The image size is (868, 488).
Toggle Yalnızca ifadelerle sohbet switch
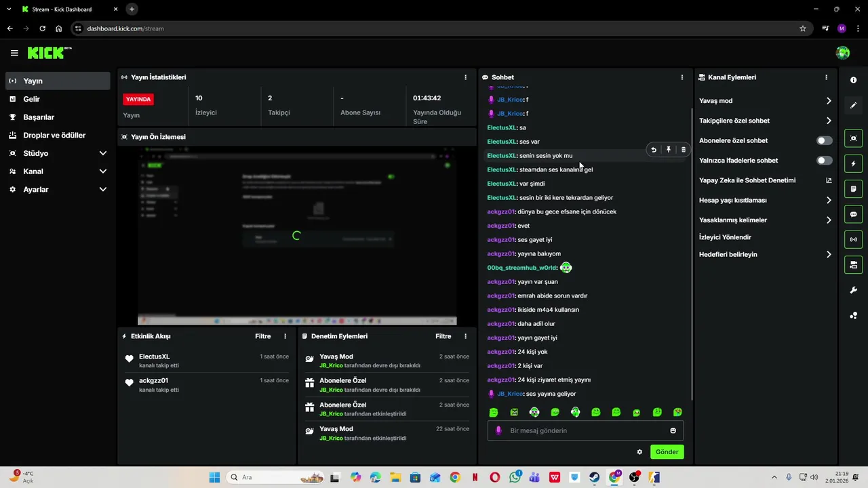click(824, 161)
